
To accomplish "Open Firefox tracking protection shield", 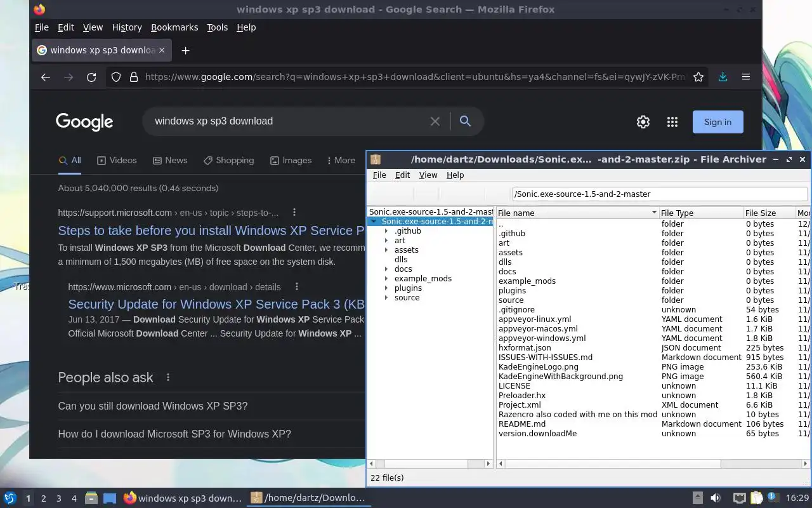I will click(116, 77).
